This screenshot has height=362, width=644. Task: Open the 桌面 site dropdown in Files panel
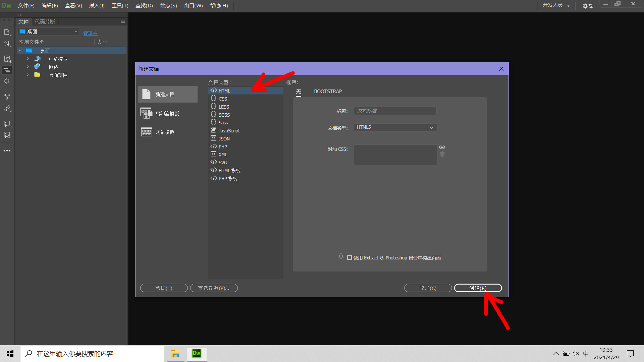pyautogui.click(x=49, y=32)
